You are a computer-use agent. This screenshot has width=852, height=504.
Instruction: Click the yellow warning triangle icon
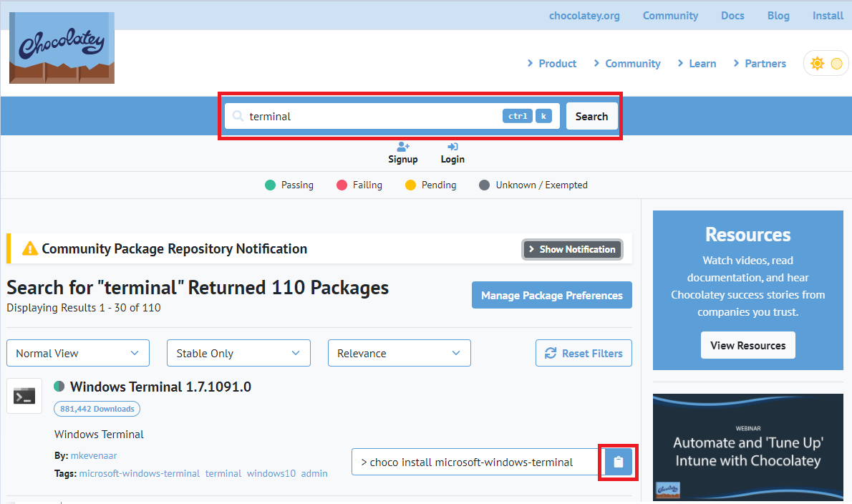coord(30,248)
